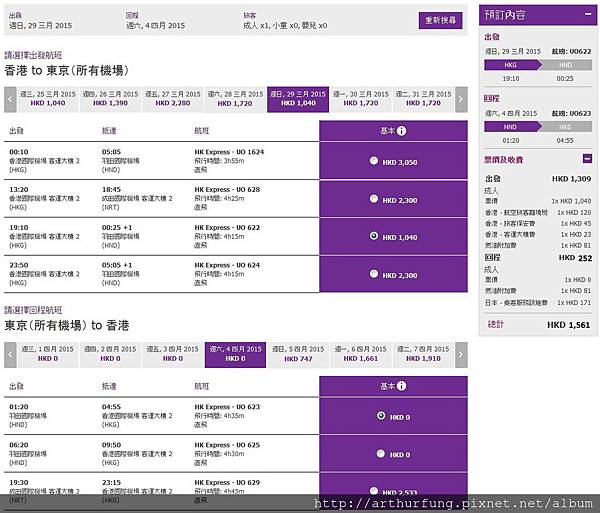The height and width of the screenshot is (513, 600).
Task: Click the info icon in return 基本 header
Action: pyautogui.click(x=401, y=386)
